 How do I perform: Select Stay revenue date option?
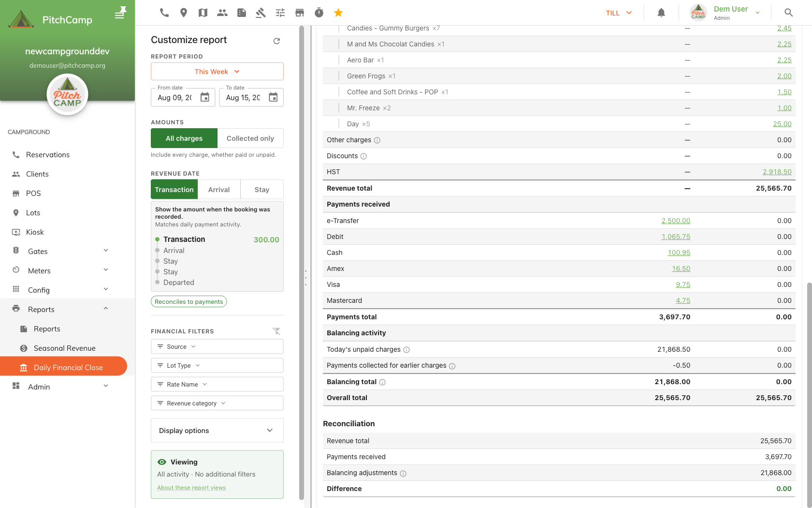(262, 190)
